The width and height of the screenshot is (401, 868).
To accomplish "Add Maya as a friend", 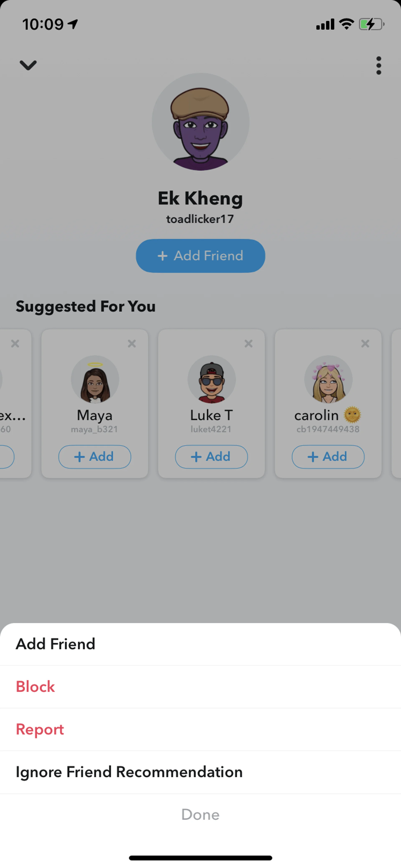I will pos(95,457).
